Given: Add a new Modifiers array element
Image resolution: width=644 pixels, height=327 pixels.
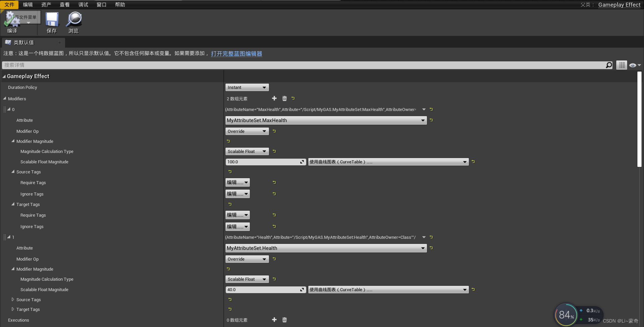Looking at the screenshot, I should 274,98.
